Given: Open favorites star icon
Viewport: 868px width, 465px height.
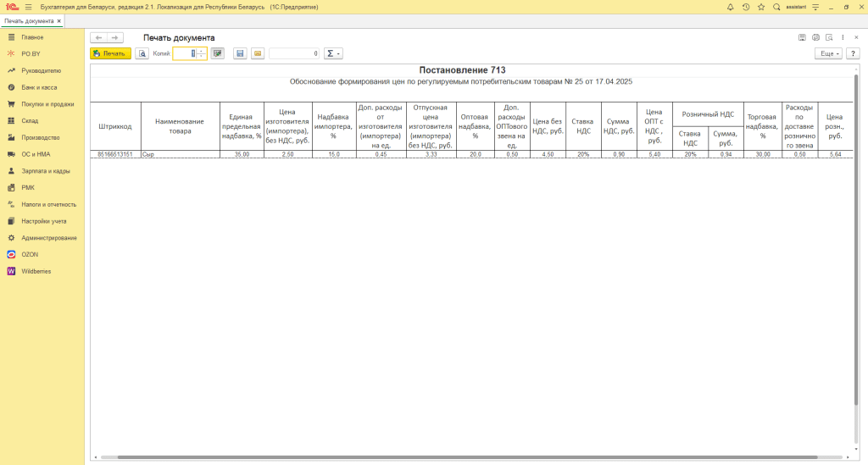Looking at the screenshot, I should coord(761,7).
